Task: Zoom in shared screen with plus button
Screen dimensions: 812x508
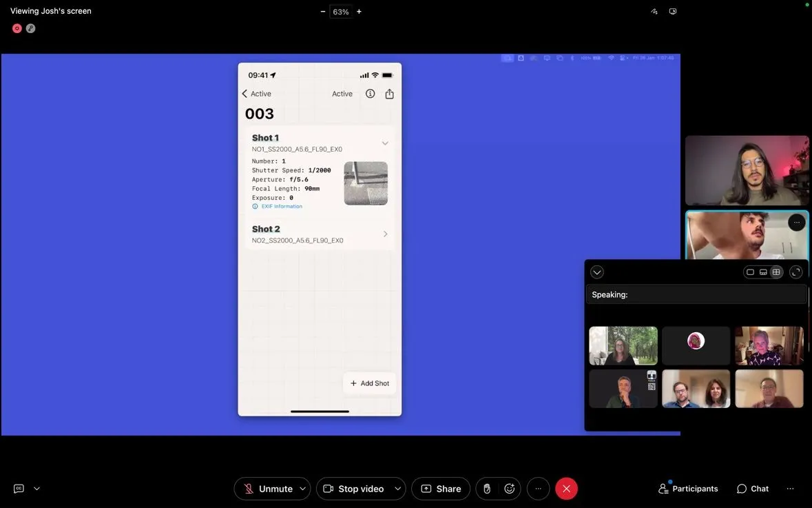Action: coord(359,12)
